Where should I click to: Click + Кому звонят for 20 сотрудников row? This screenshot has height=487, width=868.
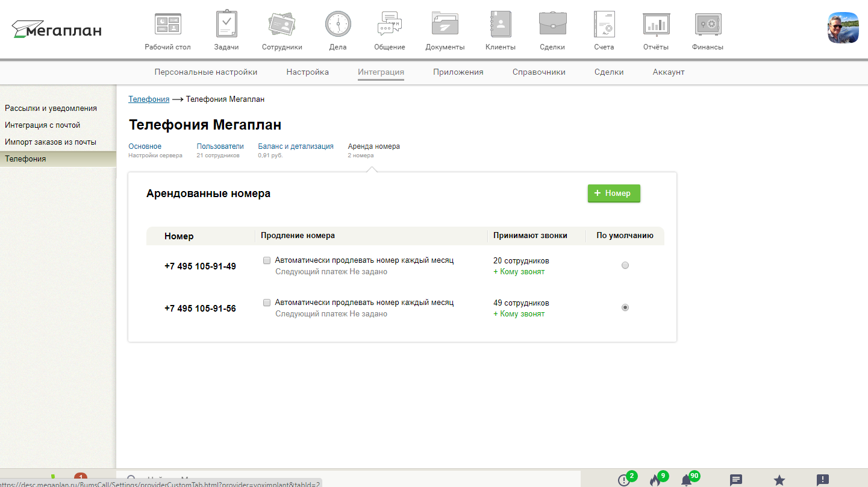point(519,272)
